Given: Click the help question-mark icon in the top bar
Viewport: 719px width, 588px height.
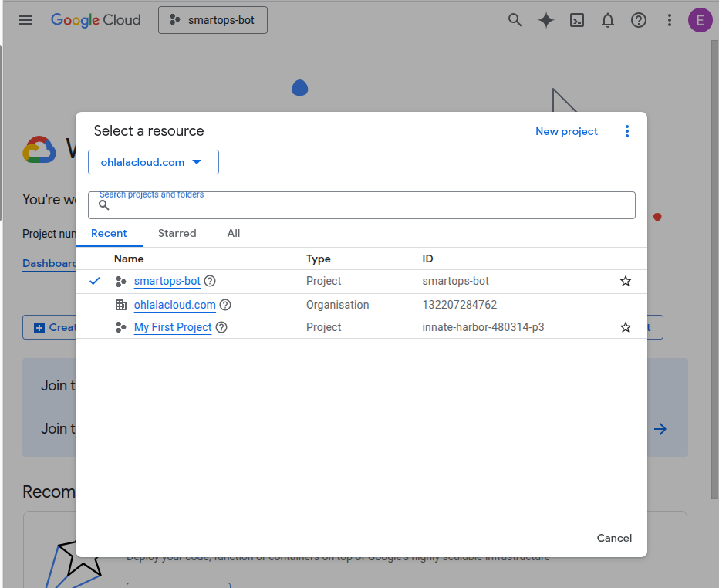Looking at the screenshot, I should (x=638, y=20).
